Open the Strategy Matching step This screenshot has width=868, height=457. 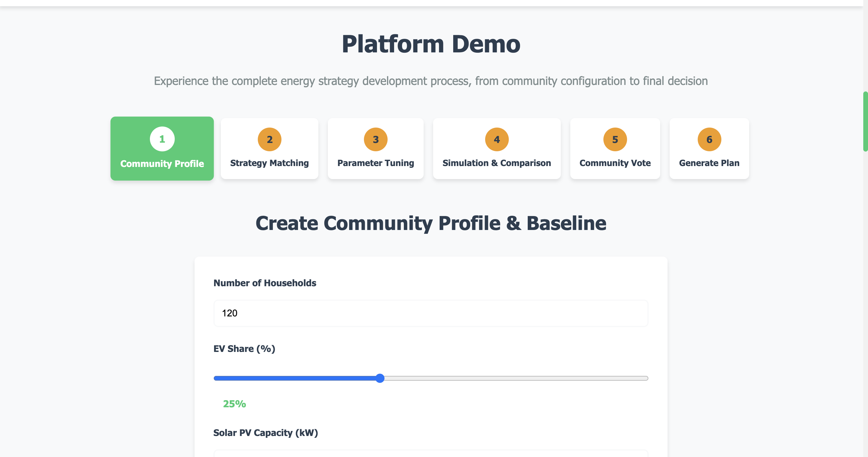pos(269,163)
